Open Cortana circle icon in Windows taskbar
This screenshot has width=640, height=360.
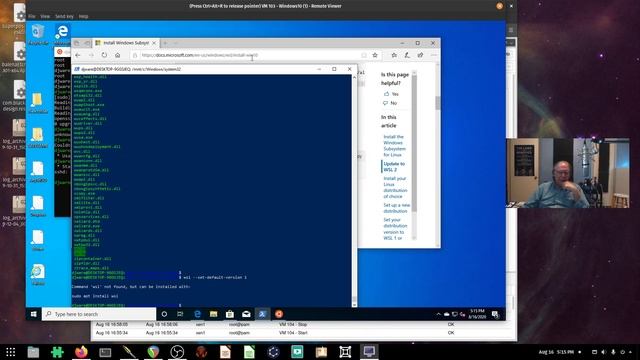point(164,314)
